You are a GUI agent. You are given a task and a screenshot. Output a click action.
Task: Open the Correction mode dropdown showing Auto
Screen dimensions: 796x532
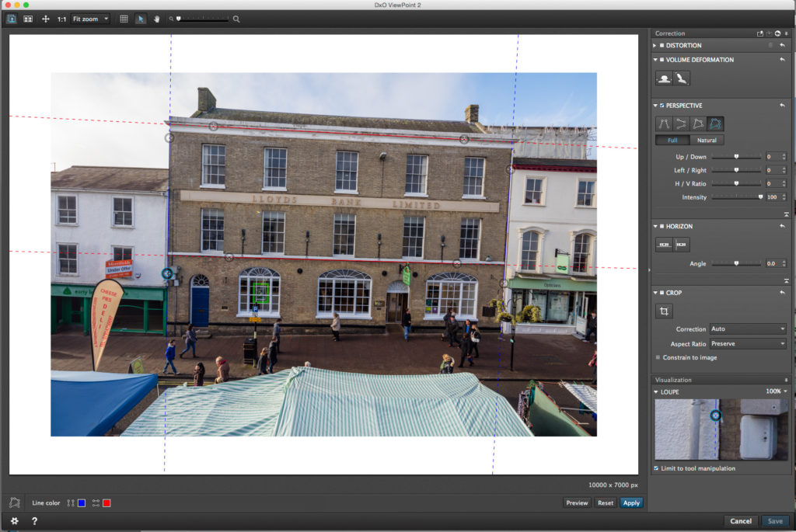[x=747, y=329]
